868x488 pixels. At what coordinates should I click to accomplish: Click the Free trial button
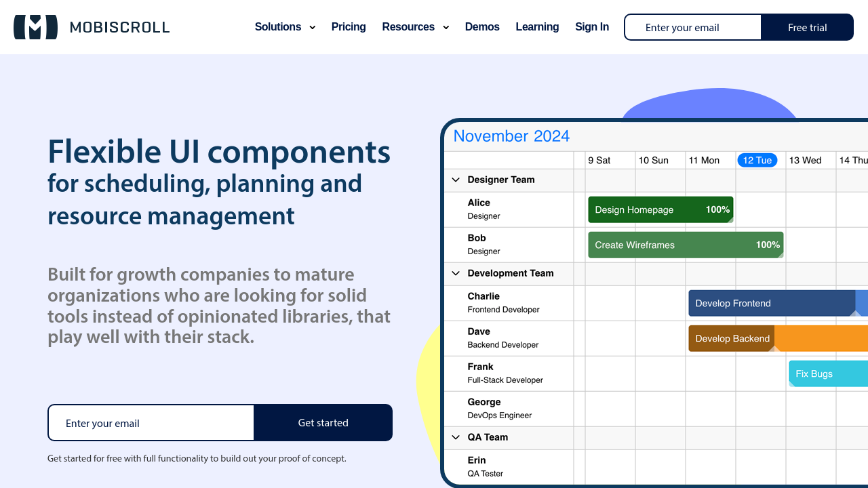pyautogui.click(x=807, y=27)
